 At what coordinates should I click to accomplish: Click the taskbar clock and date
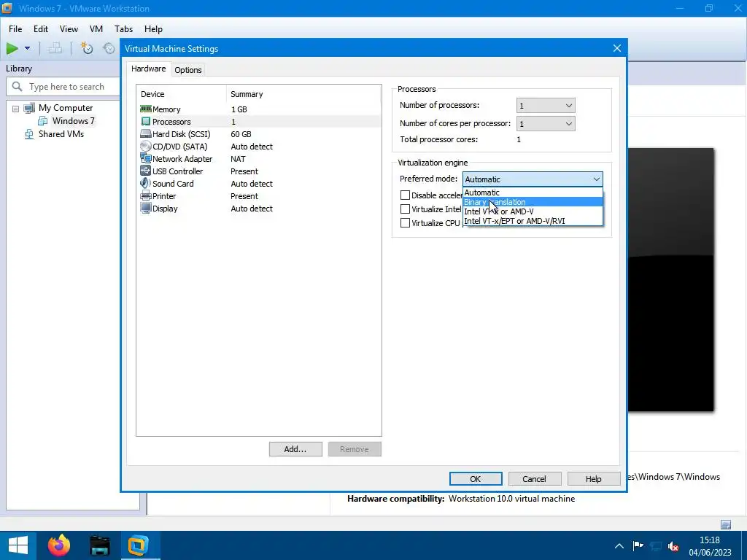click(x=709, y=546)
